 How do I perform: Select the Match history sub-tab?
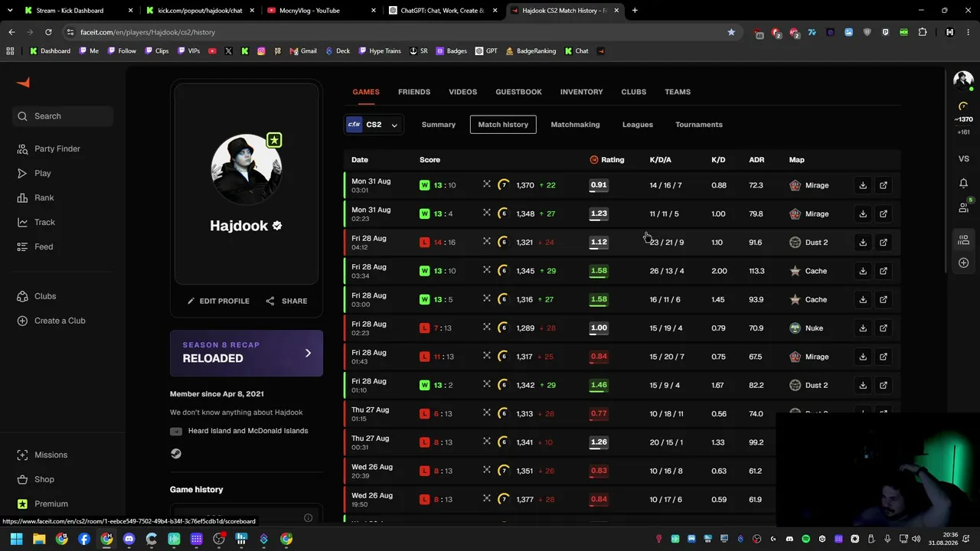tap(503, 125)
